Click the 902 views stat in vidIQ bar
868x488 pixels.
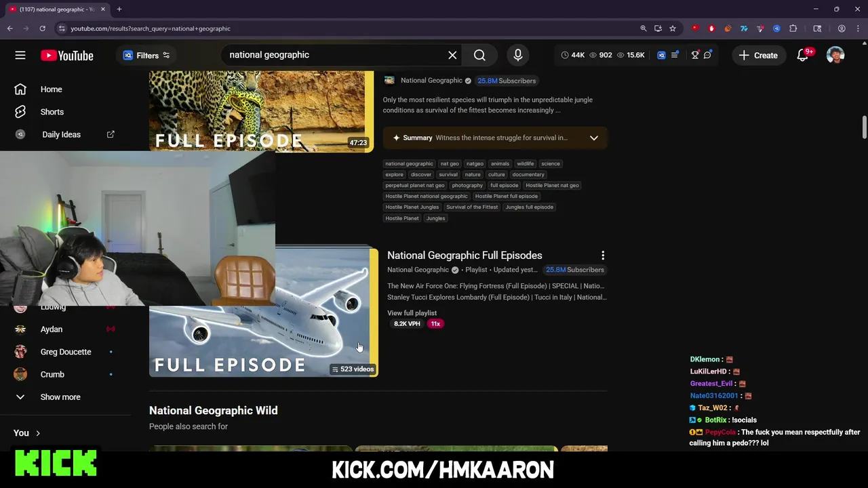600,55
